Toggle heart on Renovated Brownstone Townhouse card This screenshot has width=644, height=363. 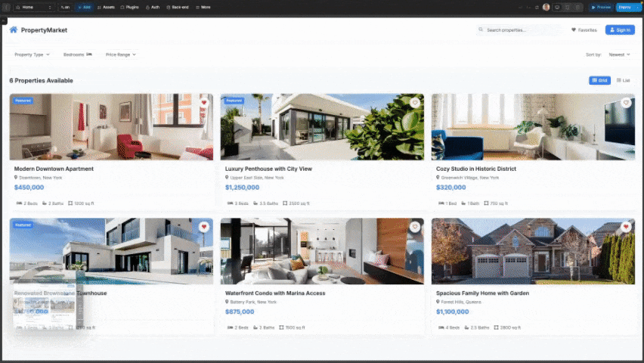pyautogui.click(x=204, y=227)
